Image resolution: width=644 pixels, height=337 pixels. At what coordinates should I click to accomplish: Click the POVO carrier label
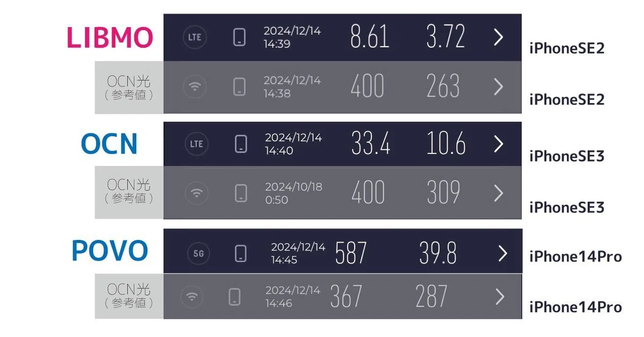coord(109,251)
